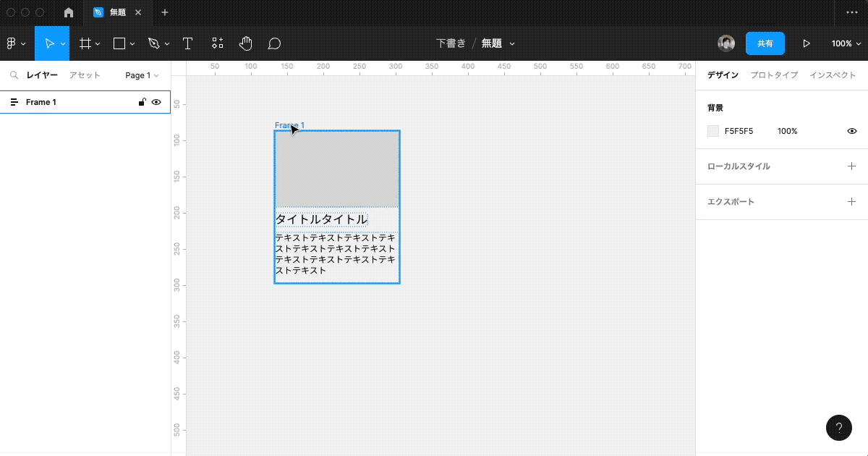Toggle background color visibility
This screenshot has height=456, width=868.
pyautogui.click(x=851, y=130)
